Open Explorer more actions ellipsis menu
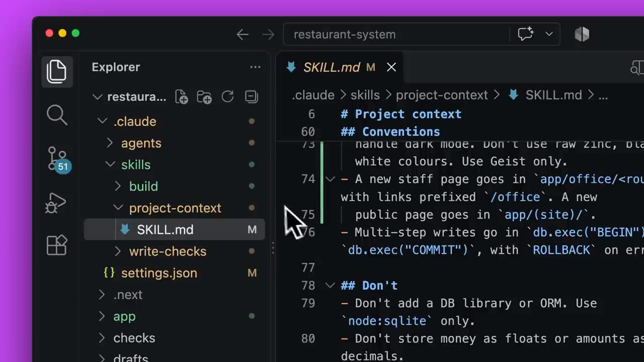Screen dimensions: 644x362 pos(255,67)
